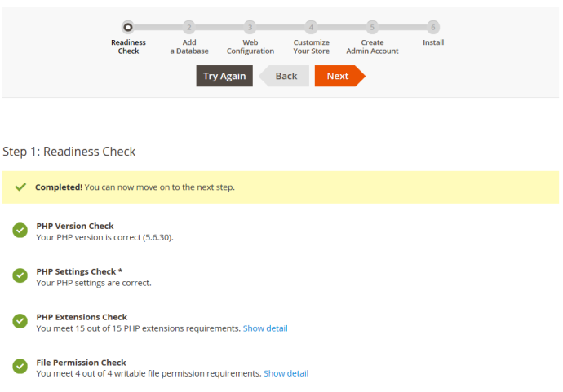Viewport: 563px width, 392px height.
Task: Click the PHP Version Check green checkmark icon
Action: click(x=20, y=231)
